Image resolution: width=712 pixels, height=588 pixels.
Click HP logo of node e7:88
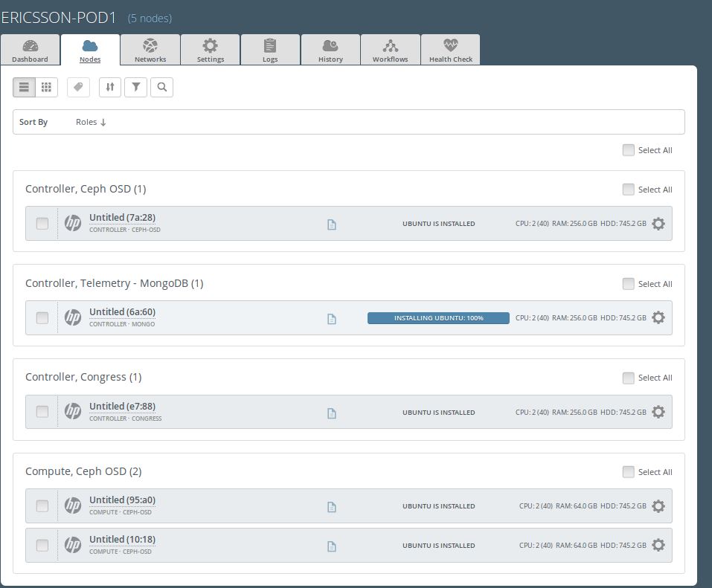point(73,411)
